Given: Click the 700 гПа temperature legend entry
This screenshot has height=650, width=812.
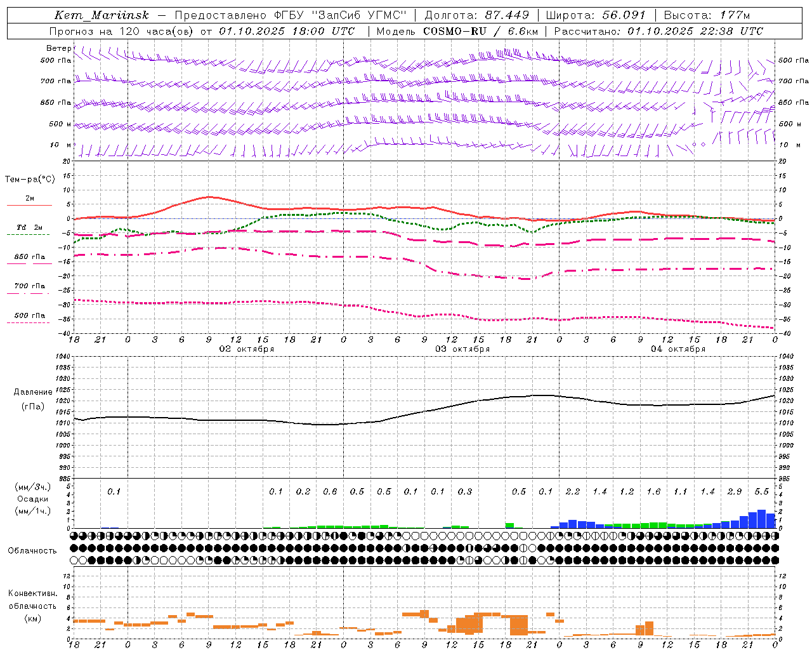Looking at the screenshot, I should click(30, 286).
